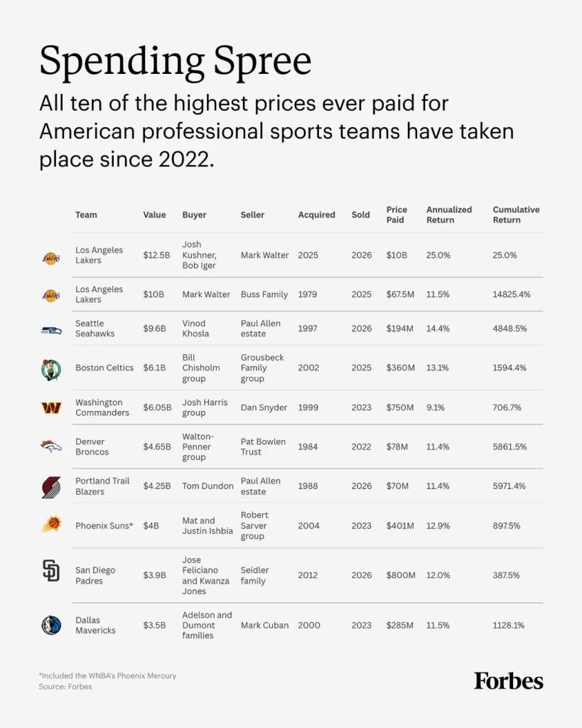Click the Source: Forbes footnote text

[x=65, y=686]
